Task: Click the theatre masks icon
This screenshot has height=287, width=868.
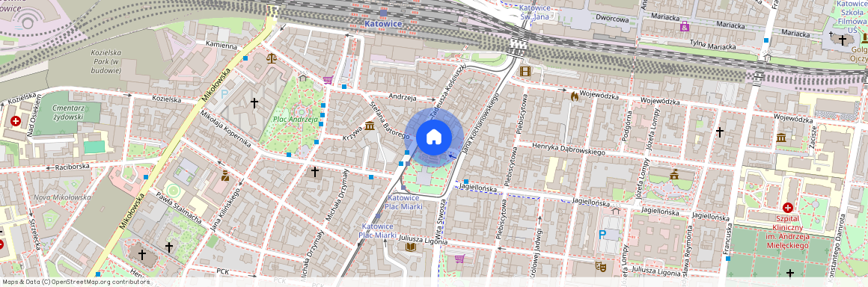Action: (601, 267)
